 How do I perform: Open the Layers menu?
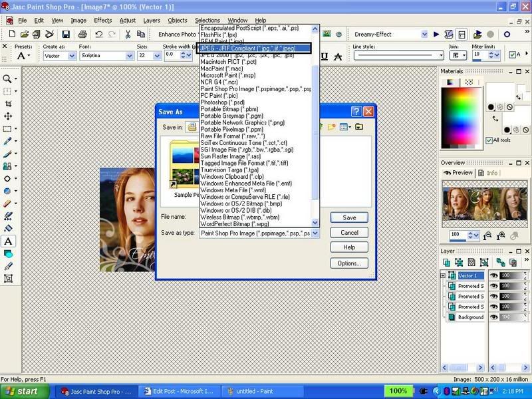pyautogui.click(x=152, y=21)
